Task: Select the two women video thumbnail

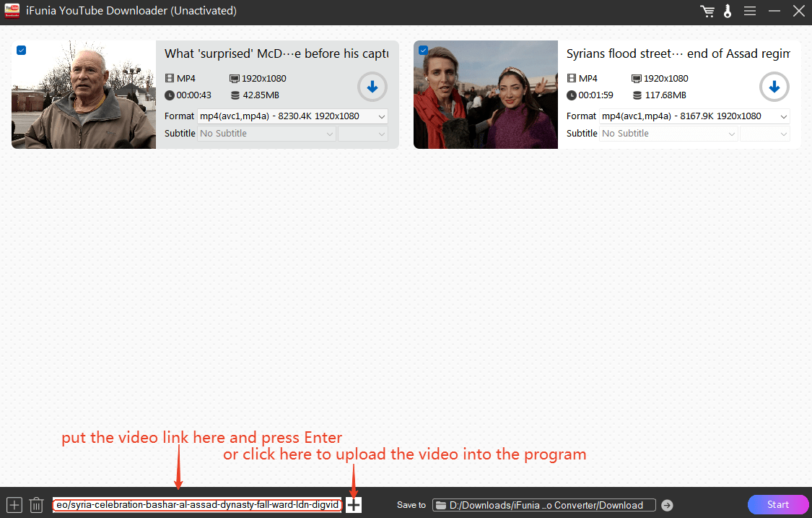Action: point(486,95)
